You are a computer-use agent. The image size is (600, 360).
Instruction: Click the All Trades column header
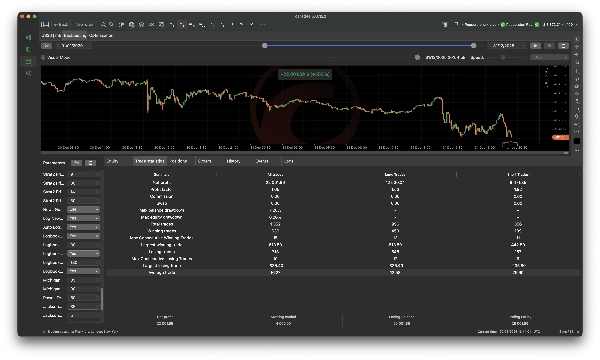point(276,174)
